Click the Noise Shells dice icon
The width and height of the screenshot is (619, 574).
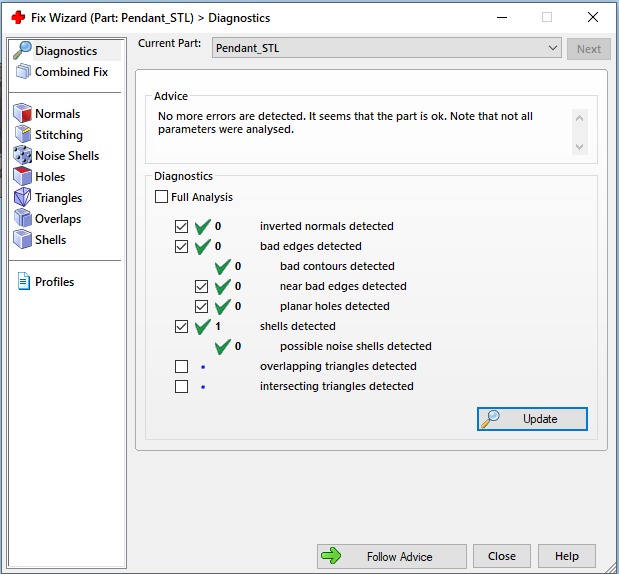point(23,155)
